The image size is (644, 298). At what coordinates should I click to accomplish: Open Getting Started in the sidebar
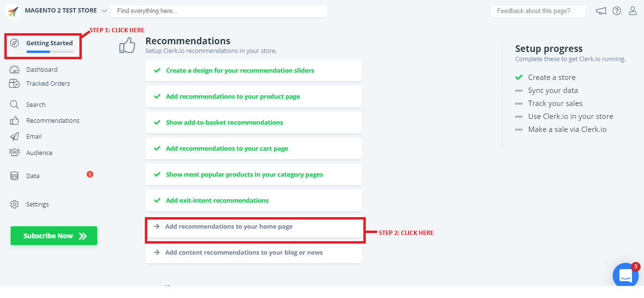tap(49, 43)
